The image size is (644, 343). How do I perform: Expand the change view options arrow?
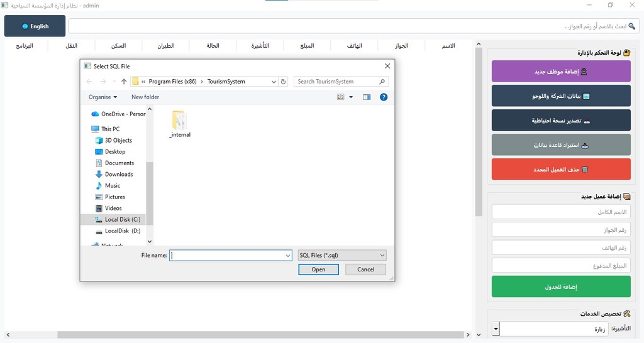coord(351,97)
